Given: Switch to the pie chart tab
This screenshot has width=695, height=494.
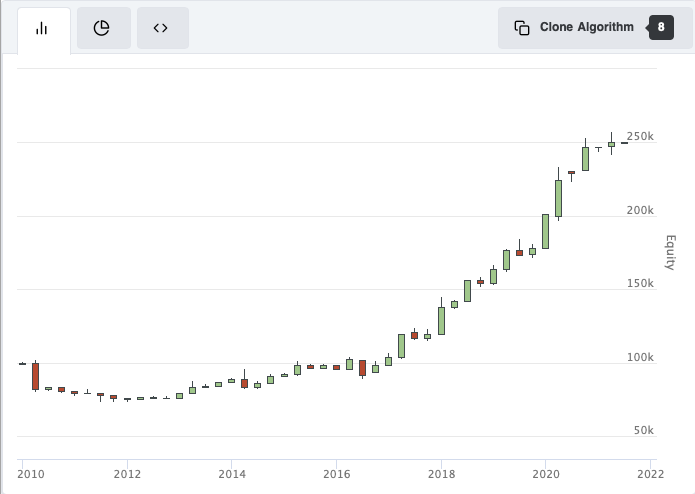Looking at the screenshot, I should 102,28.
